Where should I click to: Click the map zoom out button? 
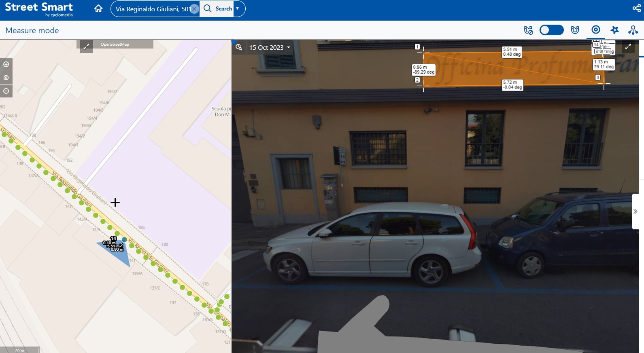tap(6, 91)
